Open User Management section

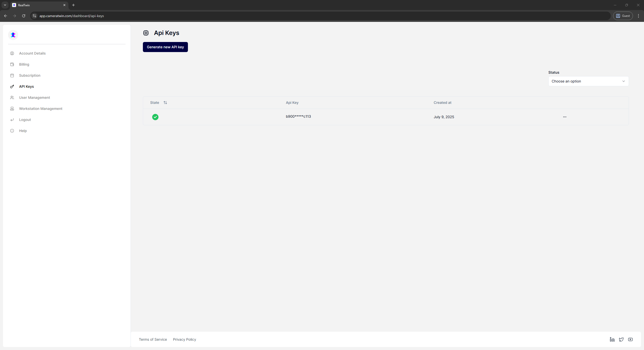point(34,98)
